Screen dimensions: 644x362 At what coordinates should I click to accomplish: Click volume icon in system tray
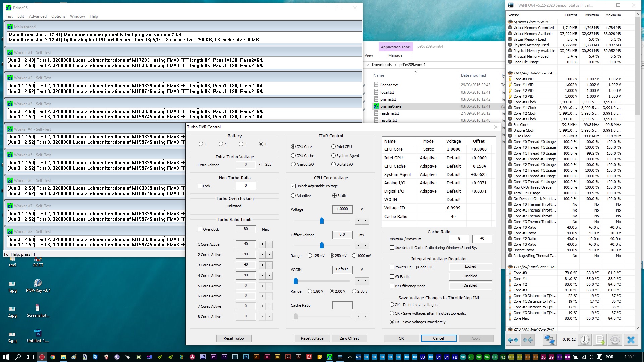(591, 357)
